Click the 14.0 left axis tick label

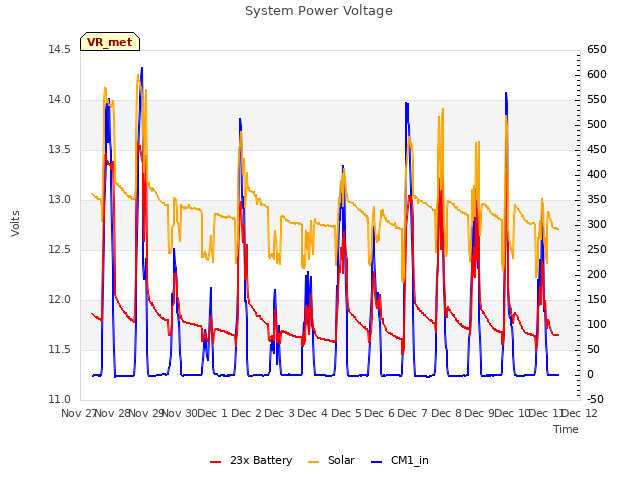(59, 100)
